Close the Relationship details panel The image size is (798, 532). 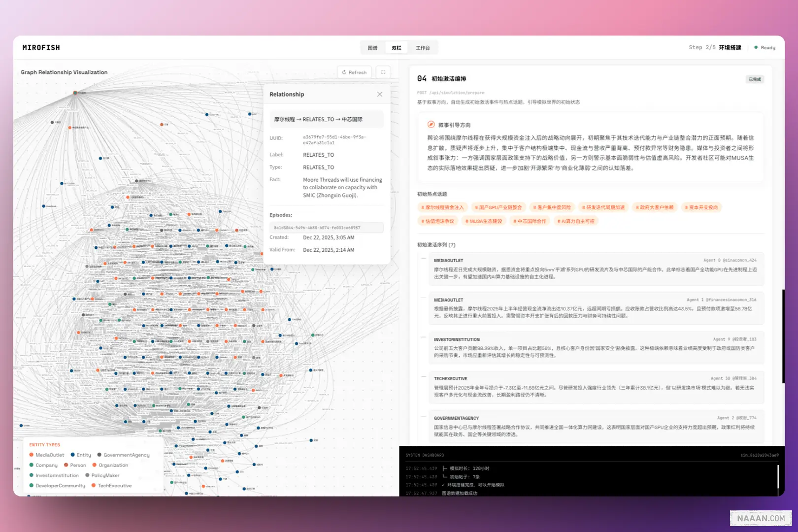(379, 95)
